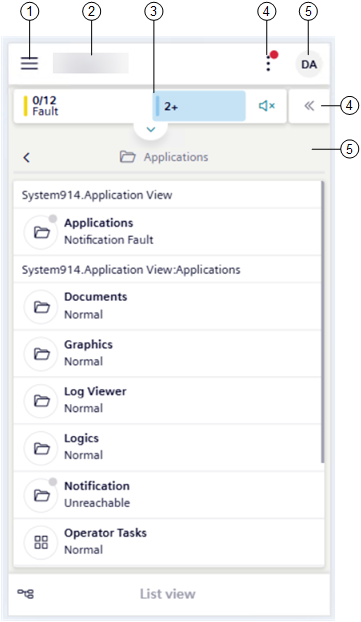Click the Log Viewer folder icon
361x622 pixels.
click(41, 401)
